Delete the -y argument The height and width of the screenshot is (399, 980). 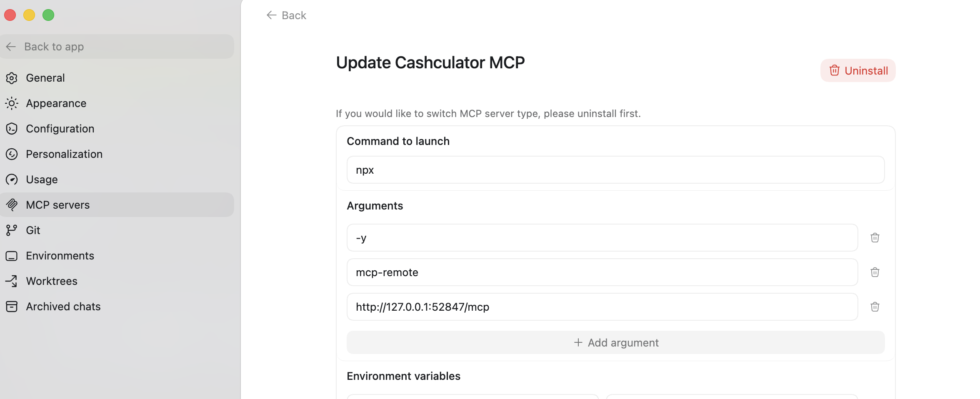(875, 237)
